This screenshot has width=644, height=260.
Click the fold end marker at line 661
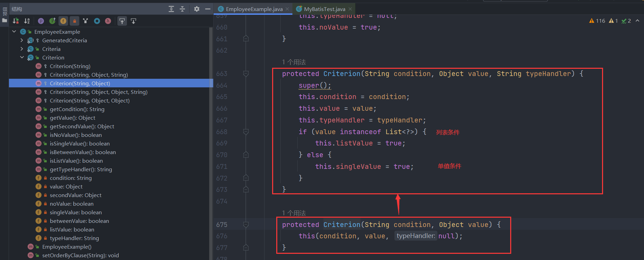(x=246, y=39)
